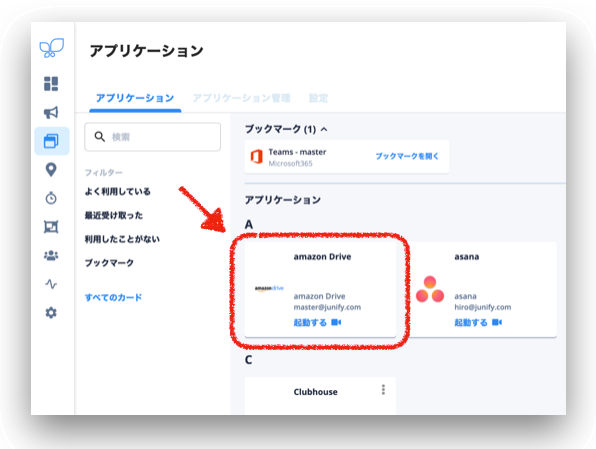The height and width of the screenshot is (449, 596).
Task: Click the amazon drive logo thumbnail
Action: click(269, 289)
